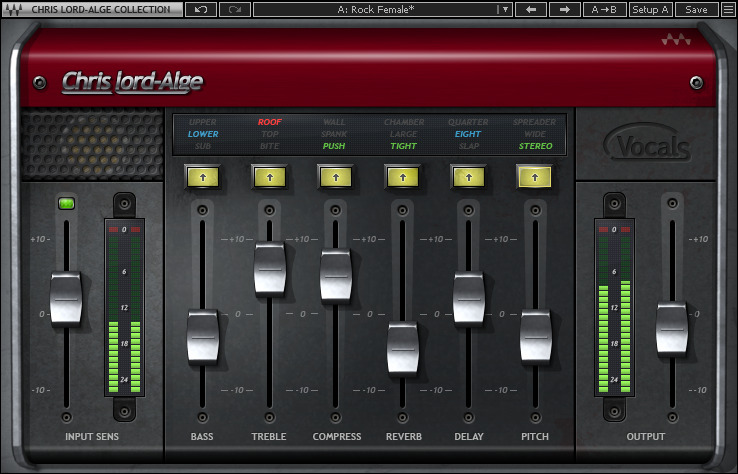The width and height of the screenshot is (738, 474).
Task: Click the Compress fader handle
Action: [x=336, y=275]
